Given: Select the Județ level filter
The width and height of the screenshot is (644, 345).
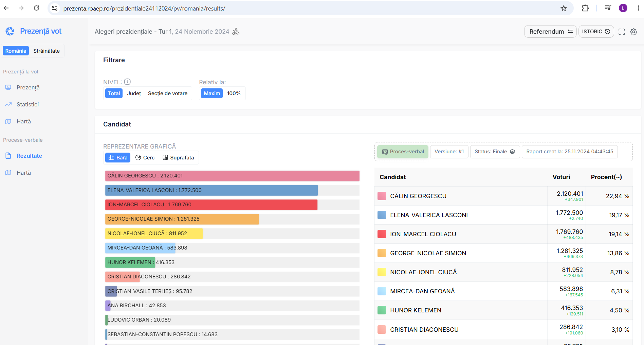Looking at the screenshot, I should point(134,93).
